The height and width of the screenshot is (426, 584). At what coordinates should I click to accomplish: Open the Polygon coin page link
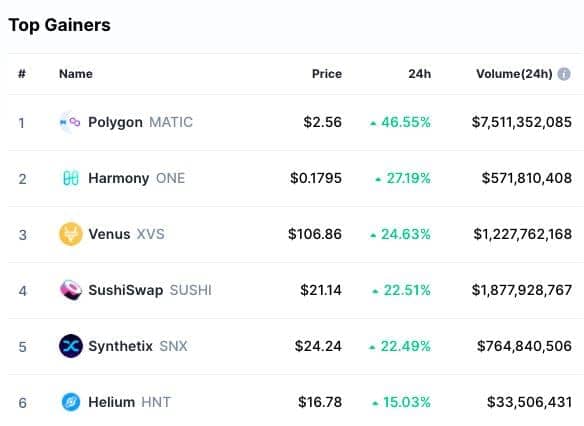tap(115, 123)
